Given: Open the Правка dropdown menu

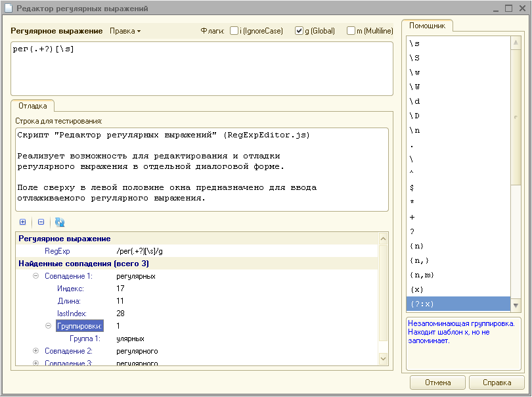Looking at the screenshot, I should pos(125,31).
